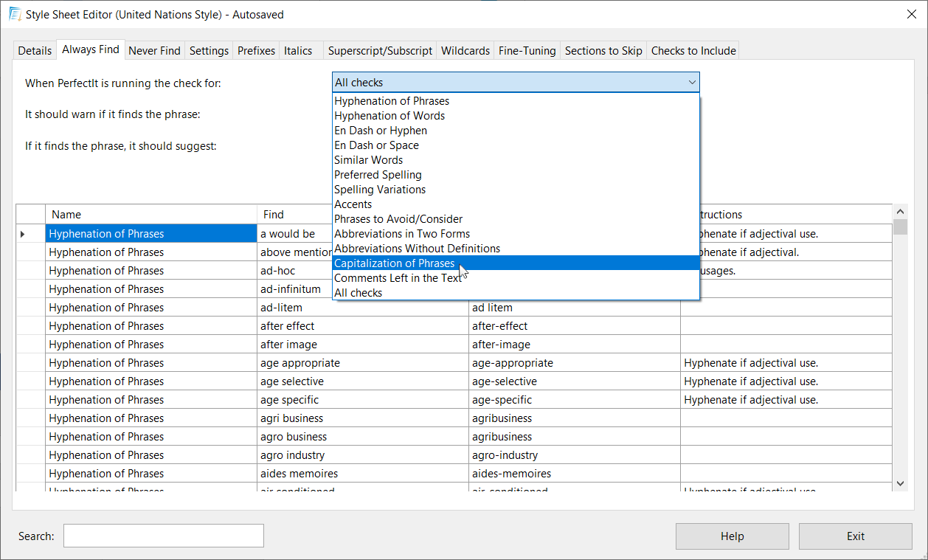
Task: Open the Details tab
Action: pos(35,51)
